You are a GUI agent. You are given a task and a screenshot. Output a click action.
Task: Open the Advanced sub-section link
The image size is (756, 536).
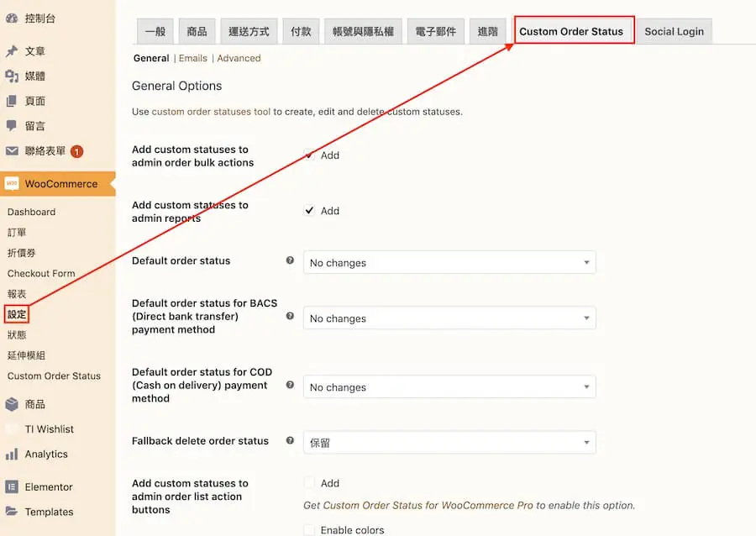[x=239, y=58]
